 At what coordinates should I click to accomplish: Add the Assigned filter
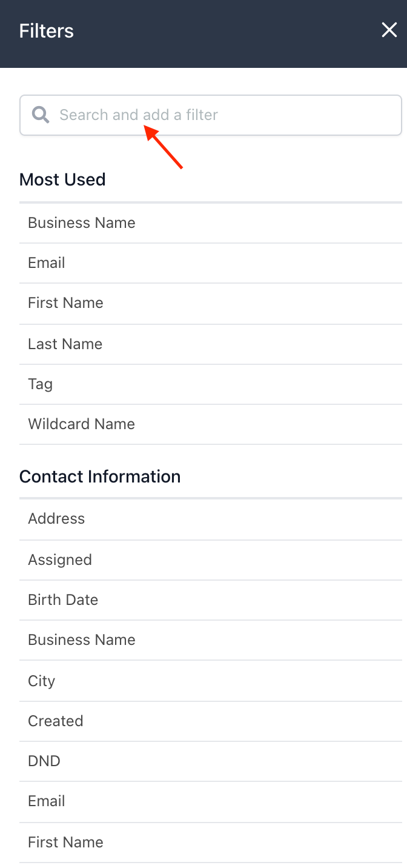[60, 560]
